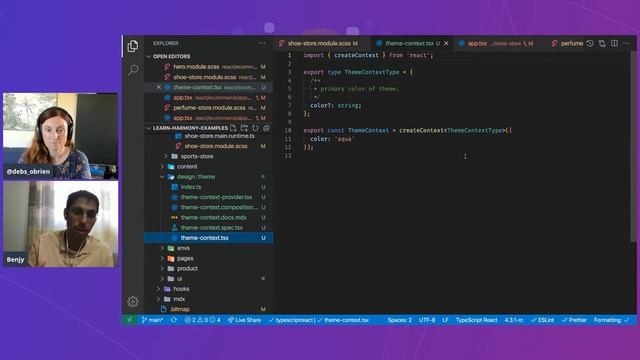
Task: Open theme-context.docs.mdx in the file tree
Action: 208,218
